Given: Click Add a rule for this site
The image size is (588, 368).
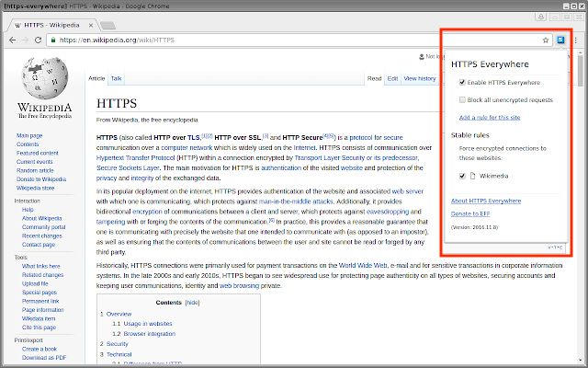Looking at the screenshot, I should click(x=491, y=117).
